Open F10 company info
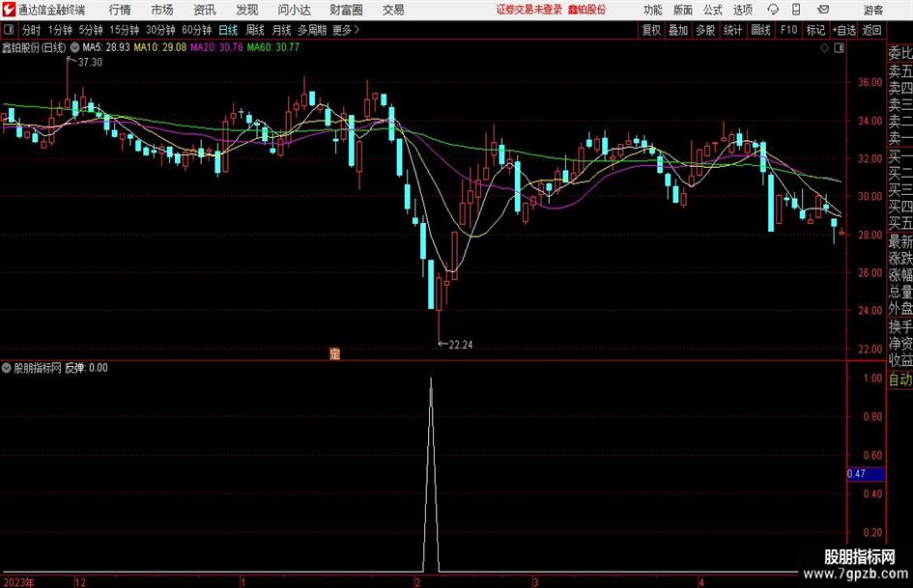913x588 pixels. 789,30
